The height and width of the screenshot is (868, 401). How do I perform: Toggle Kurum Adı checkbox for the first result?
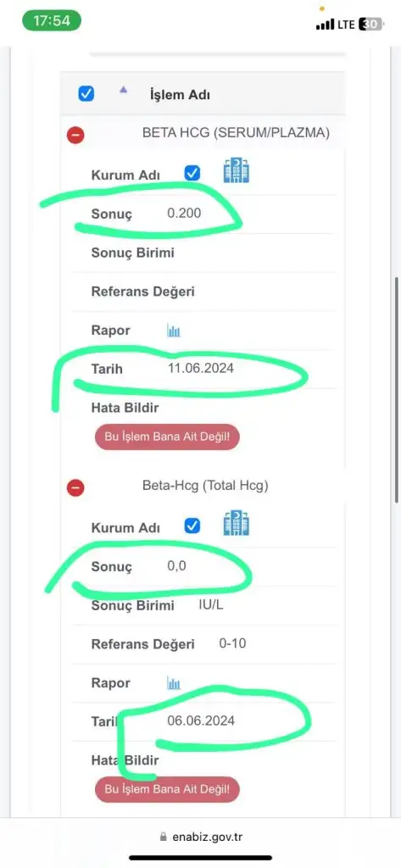(192, 173)
